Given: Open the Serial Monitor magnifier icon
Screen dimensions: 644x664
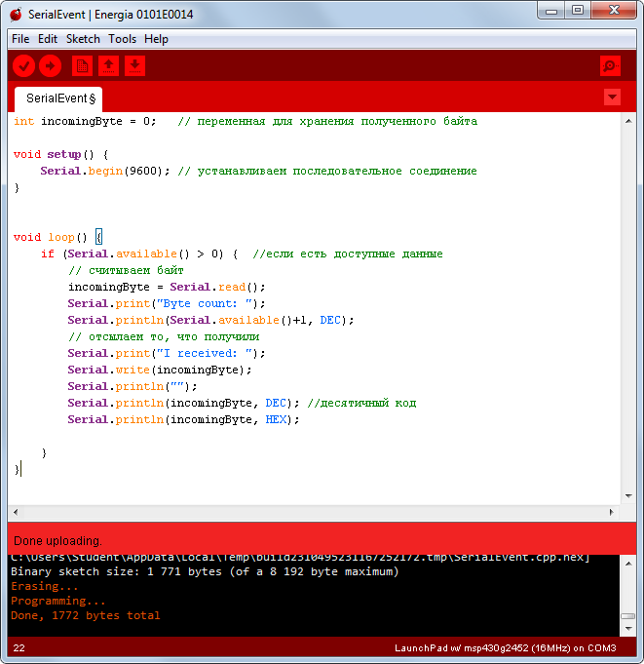Looking at the screenshot, I should point(610,66).
